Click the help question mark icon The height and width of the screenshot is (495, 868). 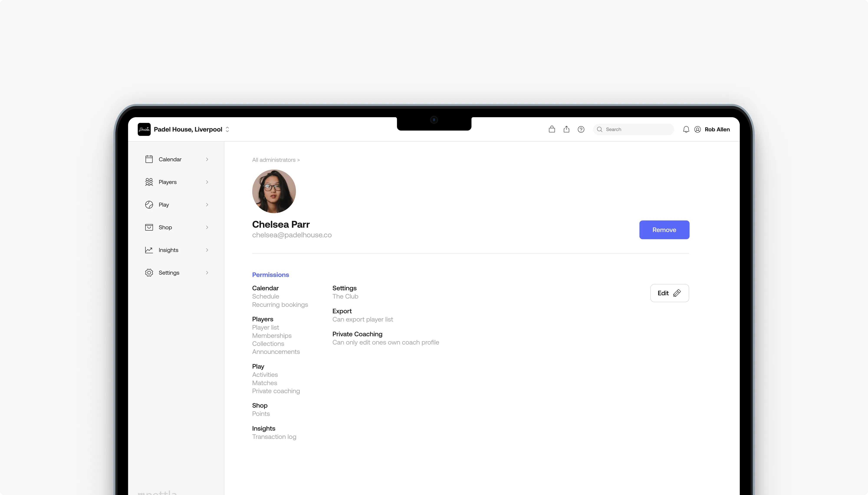click(x=581, y=129)
